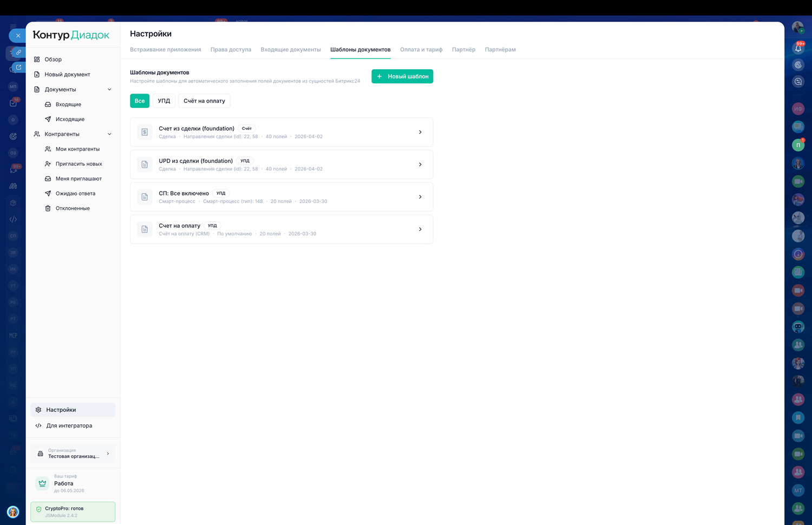Image resolution: width=812 pixels, height=525 pixels.
Task: Switch to Права доступа tab
Action: point(231,50)
